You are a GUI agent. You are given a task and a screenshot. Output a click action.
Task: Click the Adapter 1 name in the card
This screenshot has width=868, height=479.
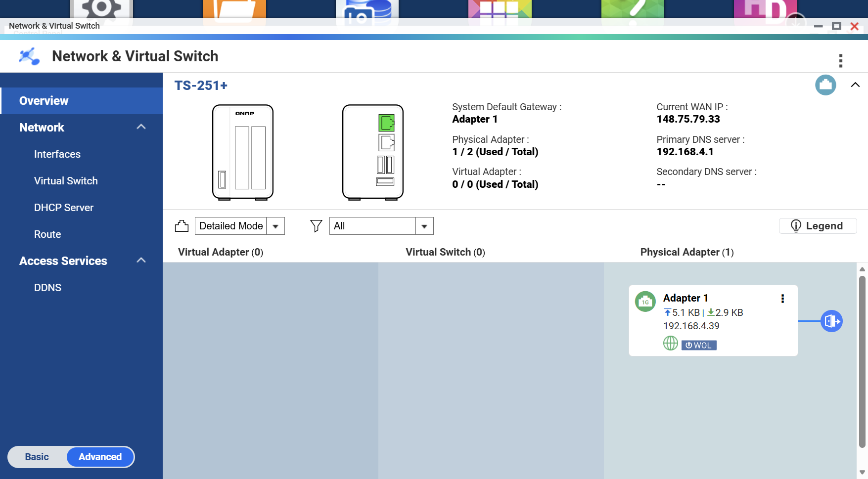coord(685,298)
